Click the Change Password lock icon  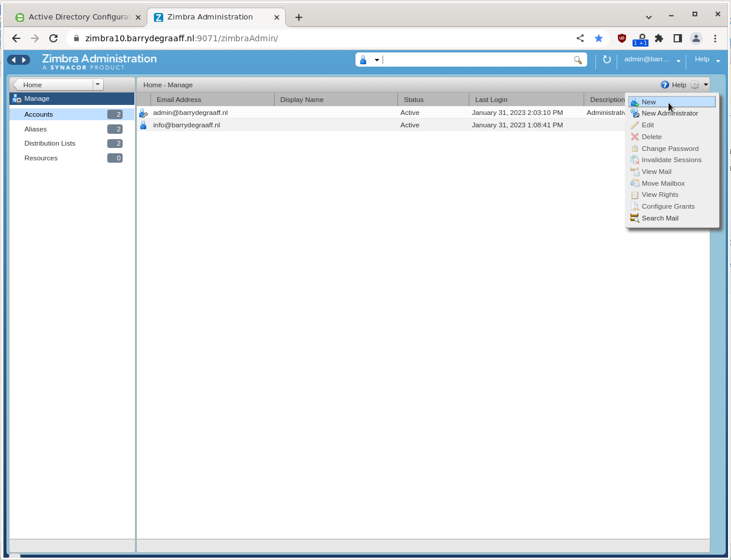634,149
